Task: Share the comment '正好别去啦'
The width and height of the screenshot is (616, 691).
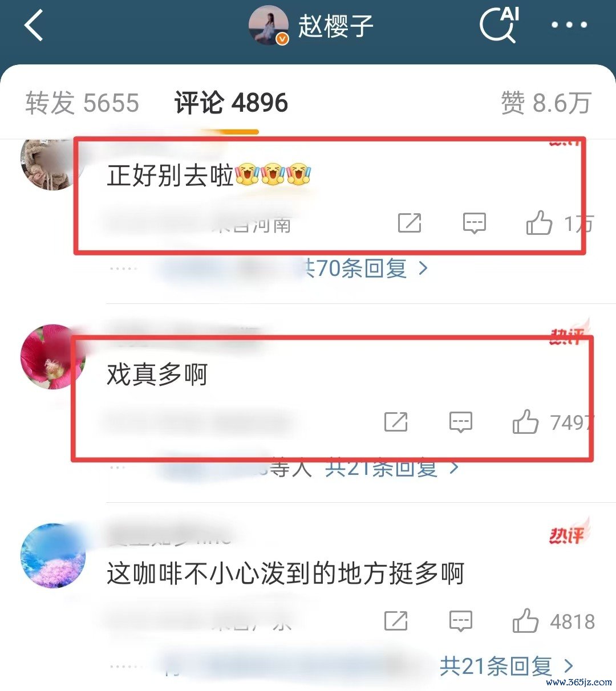Action: point(410,223)
